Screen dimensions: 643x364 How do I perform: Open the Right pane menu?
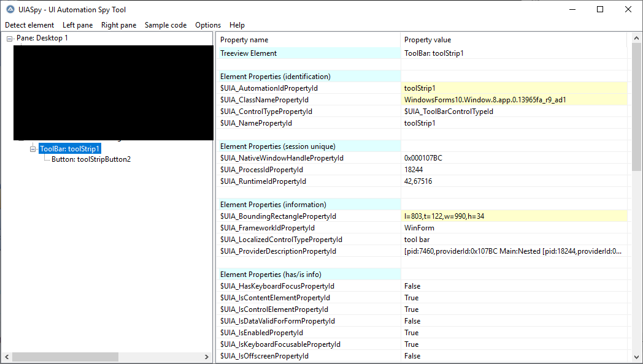point(118,25)
